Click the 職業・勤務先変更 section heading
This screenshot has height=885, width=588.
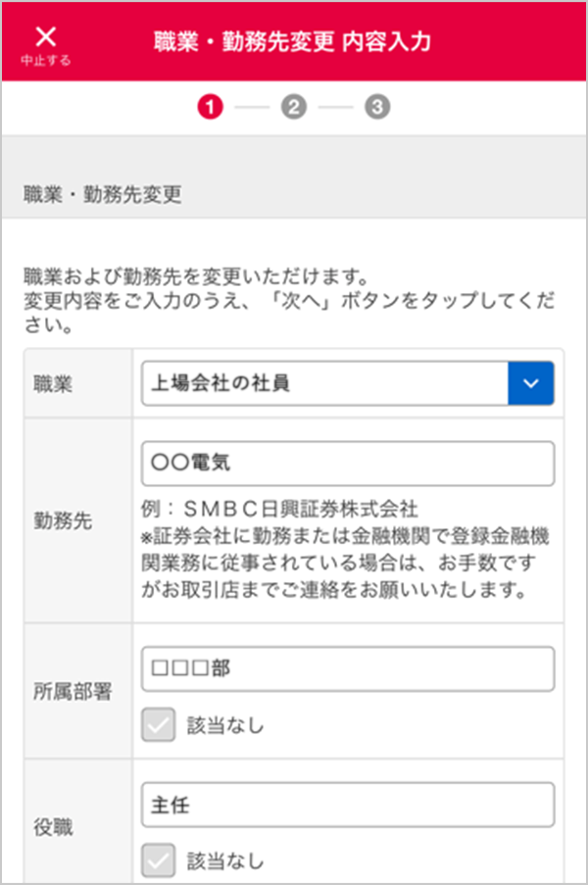[x=103, y=194]
